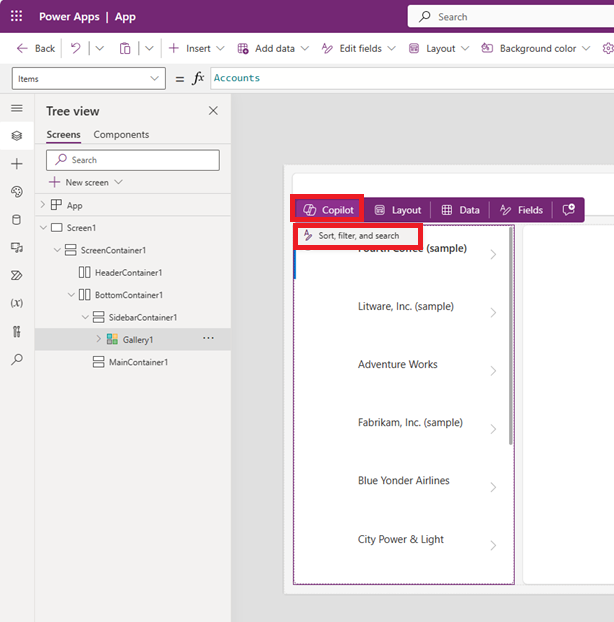Open the Insert plus icon in sidebar
Image resolution: width=614 pixels, height=622 pixels.
coord(16,163)
